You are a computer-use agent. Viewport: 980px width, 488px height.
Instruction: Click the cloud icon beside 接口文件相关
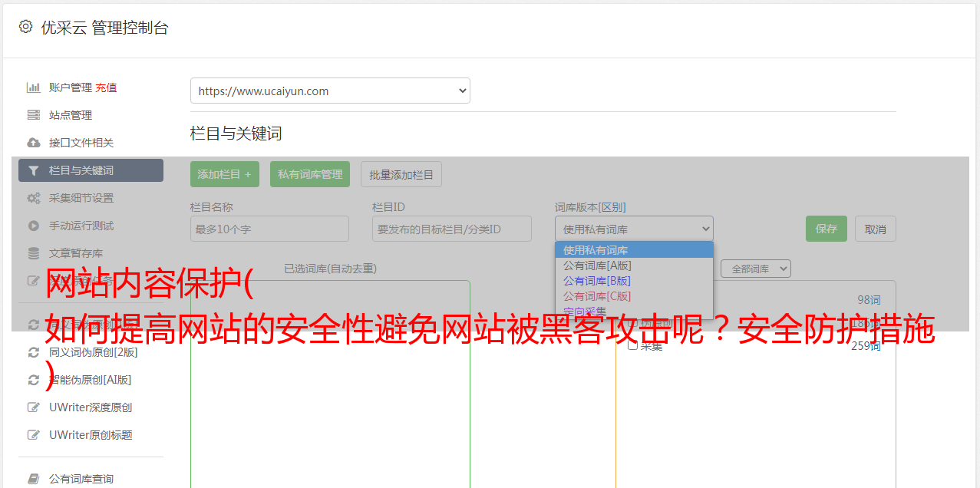coord(34,143)
